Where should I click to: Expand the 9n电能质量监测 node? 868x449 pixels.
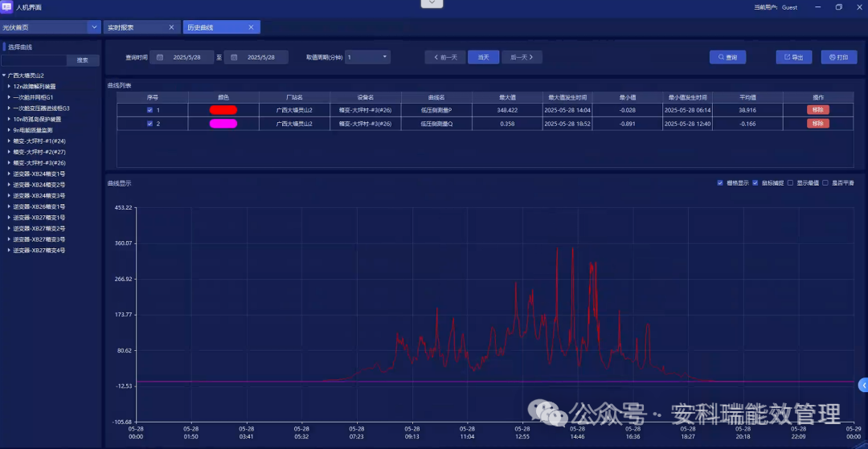click(9, 130)
